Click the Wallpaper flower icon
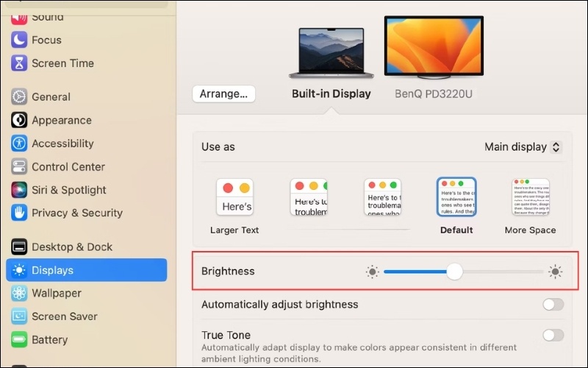Viewport: 588px width, 368px height. 19,293
